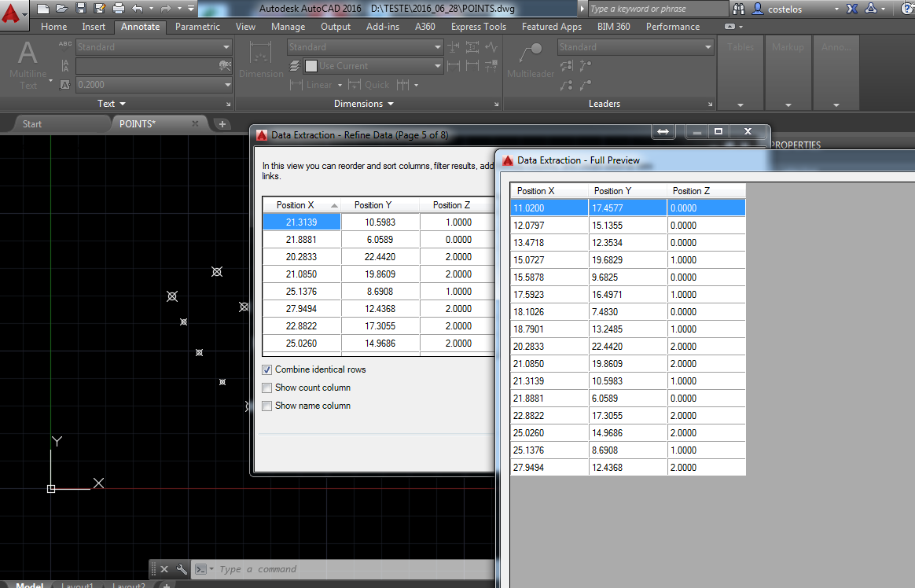Click the Linear dimension tool
The width and height of the screenshot is (915, 588).
click(311, 85)
